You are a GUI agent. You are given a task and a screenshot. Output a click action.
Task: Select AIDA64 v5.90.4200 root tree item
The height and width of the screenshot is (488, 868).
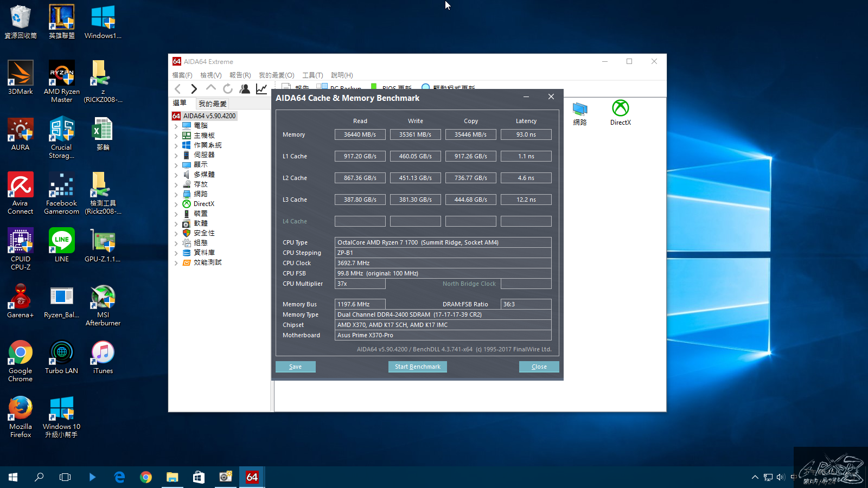pyautogui.click(x=205, y=115)
